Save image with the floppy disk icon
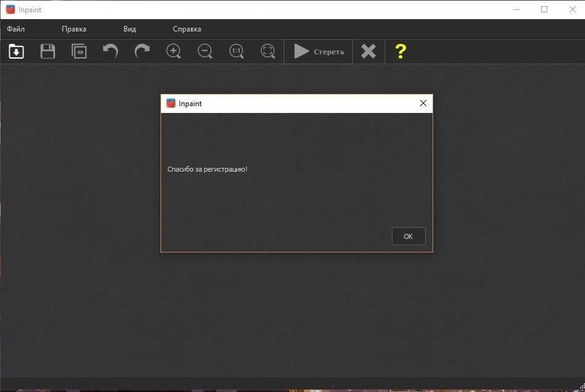Image resolution: width=585 pixels, height=392 pixels. (48, 51)
